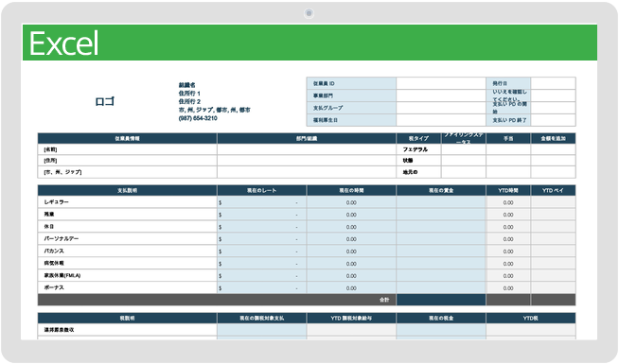Click the empty field next to 発行日
The image size is (619, 364).
[x=553, y=83]
